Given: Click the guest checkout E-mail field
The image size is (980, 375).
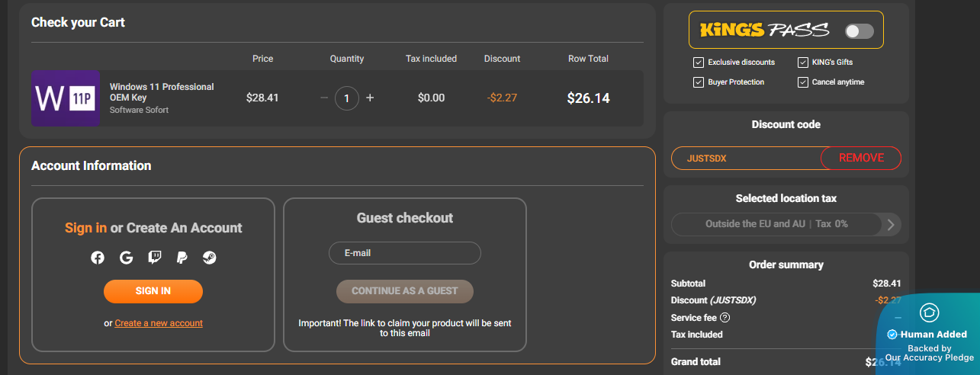Looking at the screenshot, I should (x=405, y=253).
